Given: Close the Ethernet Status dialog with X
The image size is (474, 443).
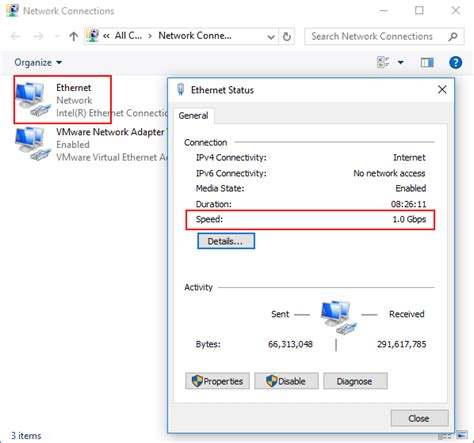Looking at the screenshot, I should pyautogui.click(x=442, y=89).
